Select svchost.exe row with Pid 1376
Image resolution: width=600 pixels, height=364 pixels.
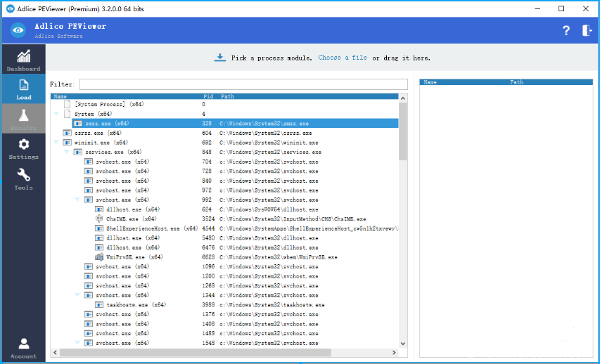(224, 314)
